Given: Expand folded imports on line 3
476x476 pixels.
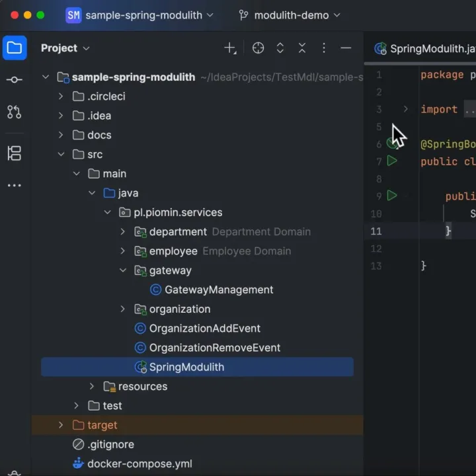Looking at the screenshot, I should [x=405, y=109].
